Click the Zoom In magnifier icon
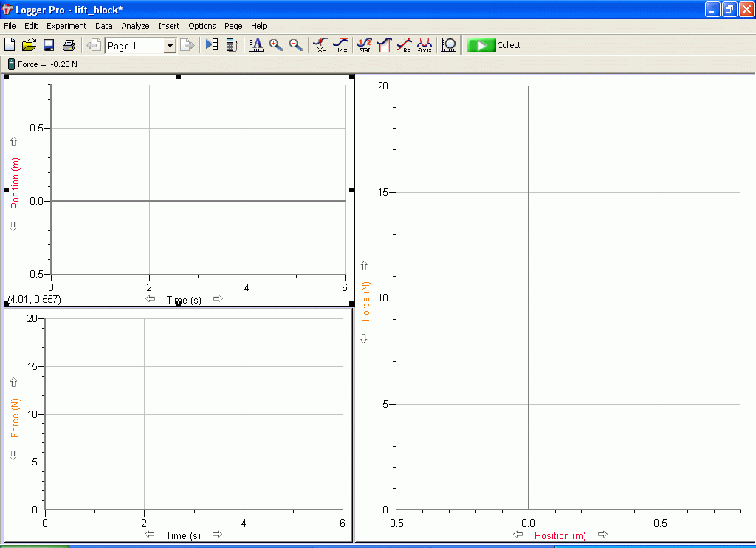This screenshot has height=548, width=756. [x=276, y=45]
